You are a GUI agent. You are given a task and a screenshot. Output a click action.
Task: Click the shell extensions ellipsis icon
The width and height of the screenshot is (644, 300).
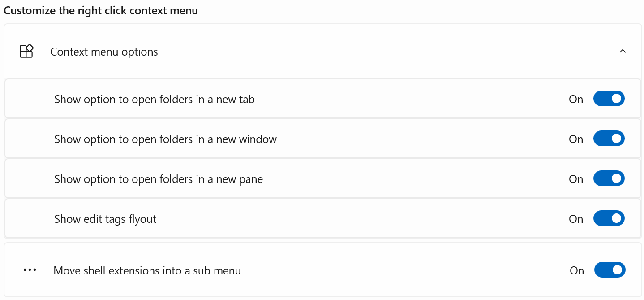pos(30,270)
